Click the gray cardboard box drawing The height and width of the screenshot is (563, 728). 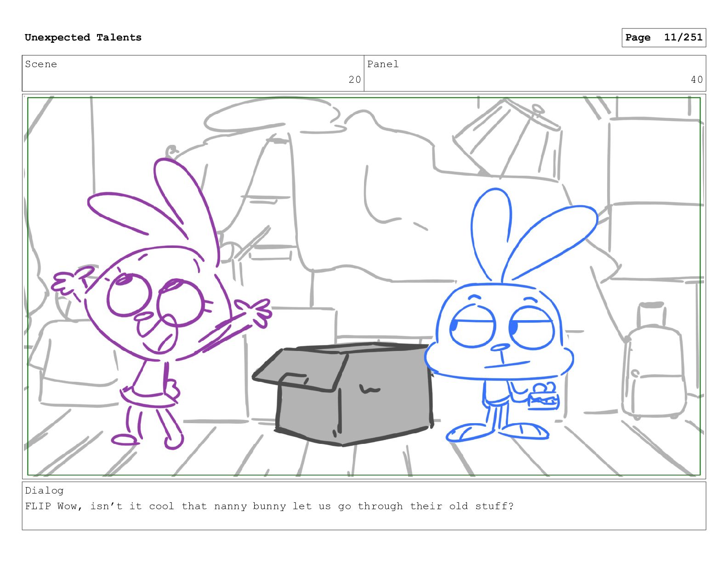click(342, 394)
